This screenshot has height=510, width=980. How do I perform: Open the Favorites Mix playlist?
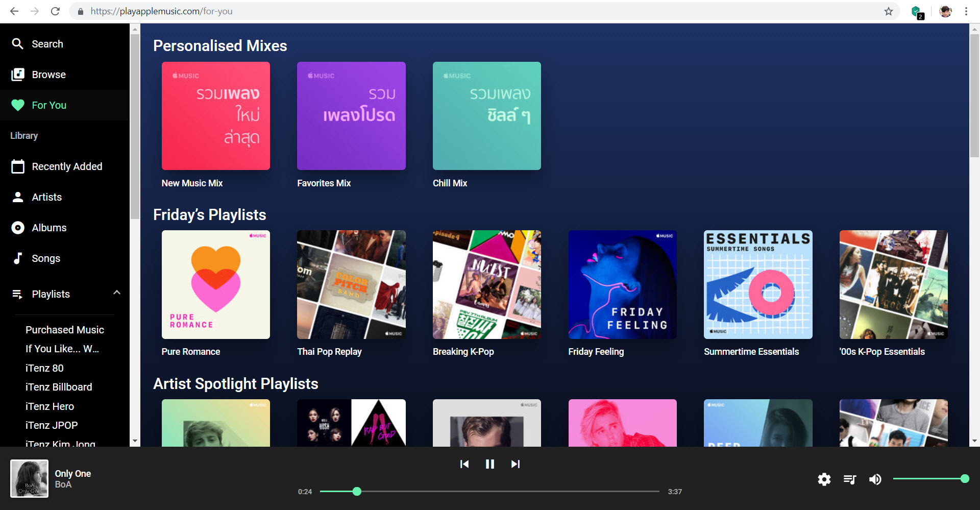point(351,116)
